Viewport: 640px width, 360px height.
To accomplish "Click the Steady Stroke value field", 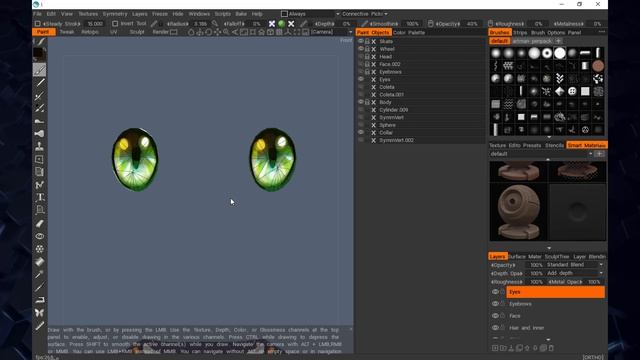I will 95,24.
